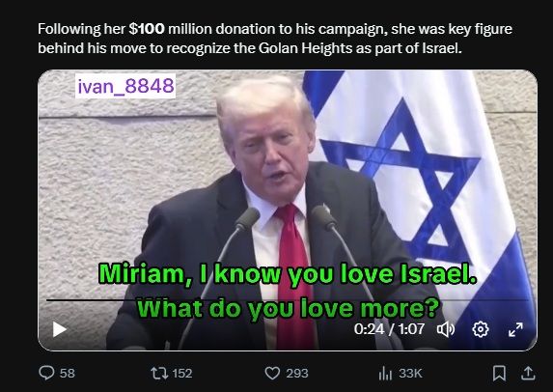Click the reply count 58
Screen dimensions: 553x392
pyautogui.click(x=68, y=374)
